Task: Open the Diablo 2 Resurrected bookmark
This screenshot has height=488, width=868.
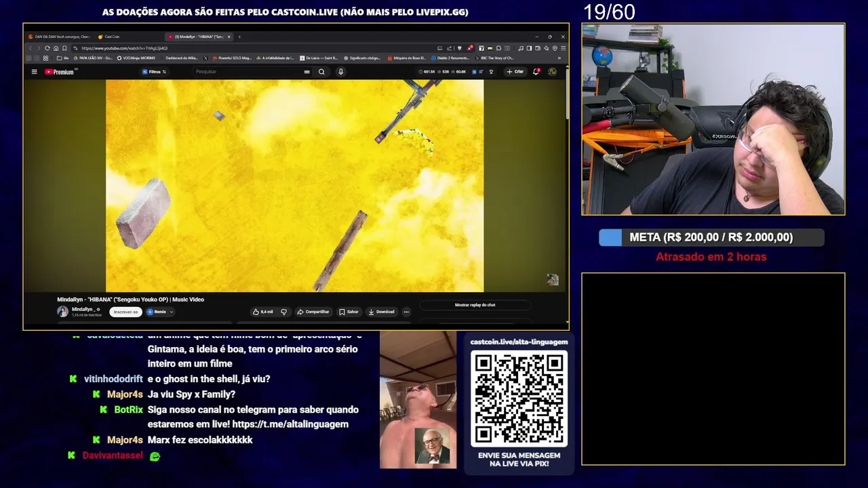Action: [x=450, y=58]
